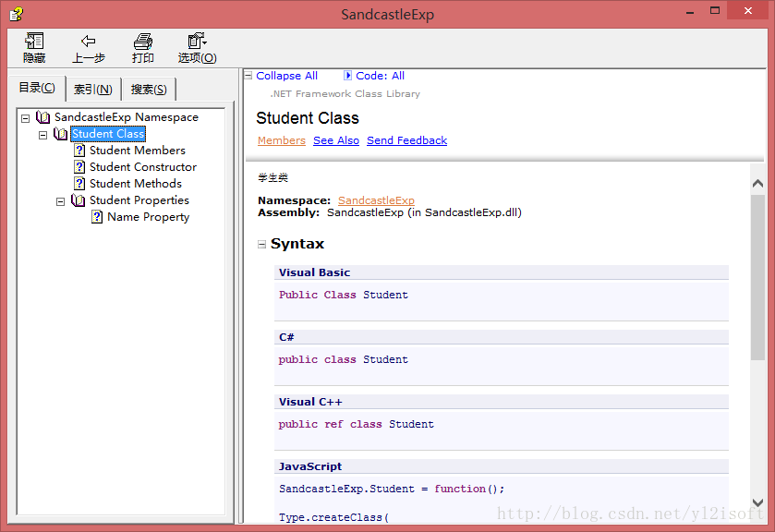The height and width of the screenshot is (532, 775).
Task: Click the Visual Basic code header
Action: tap(502, 272)
